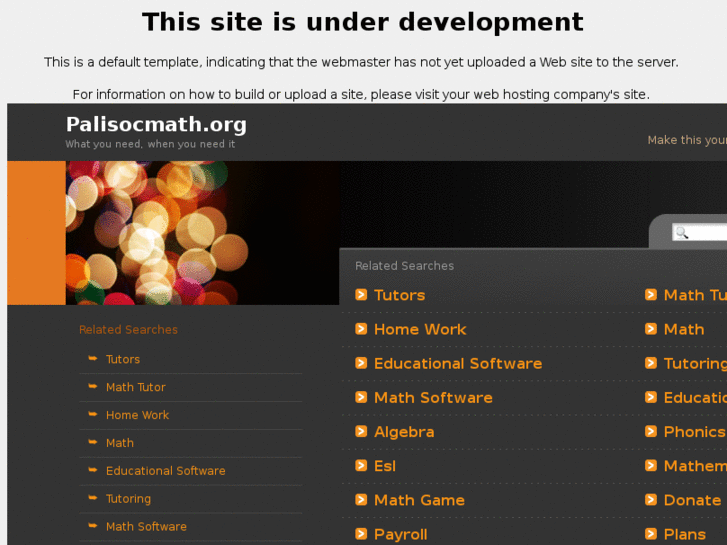727x545 pixels.
Task: Click small arrow bullet beside sidebar Home Work
Action: tap(93, 414)
